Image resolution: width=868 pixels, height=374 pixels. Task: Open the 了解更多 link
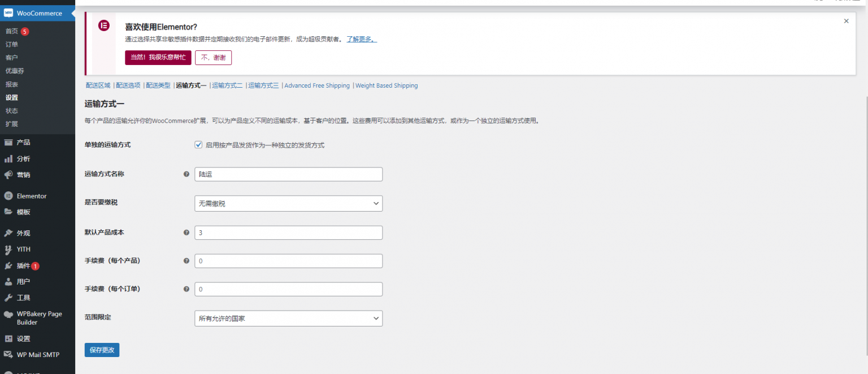(361, 40)
